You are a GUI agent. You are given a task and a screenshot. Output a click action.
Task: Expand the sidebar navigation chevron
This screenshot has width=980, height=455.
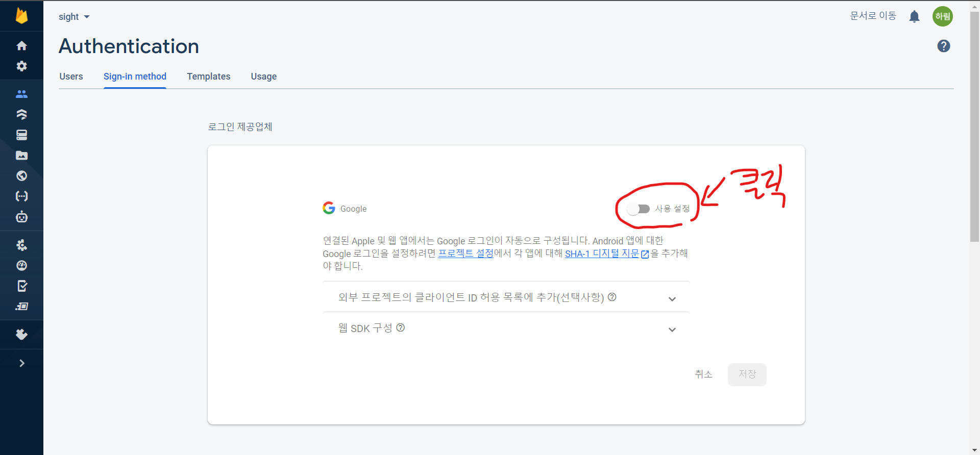[21, 363]
